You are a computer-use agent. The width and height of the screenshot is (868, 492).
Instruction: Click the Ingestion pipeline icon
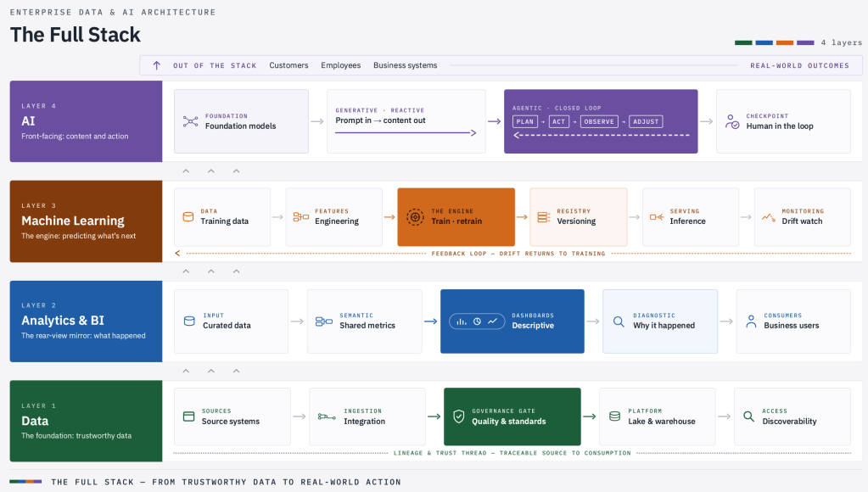(327, 417)
